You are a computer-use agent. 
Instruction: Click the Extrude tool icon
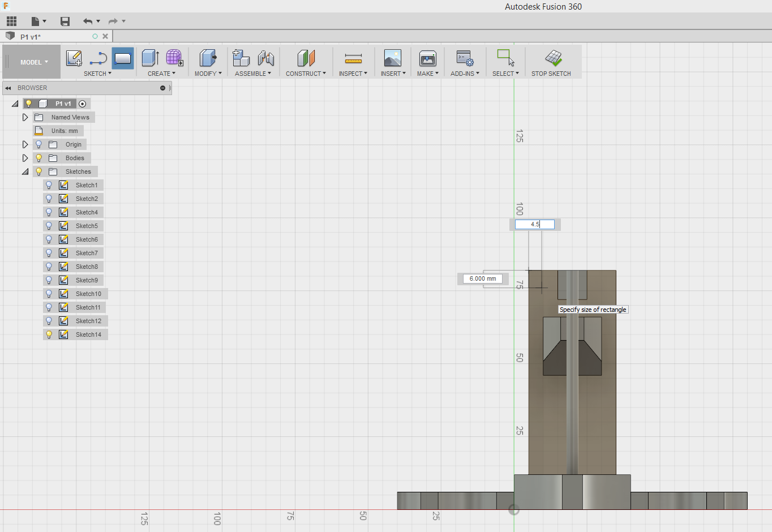(150, 58)
